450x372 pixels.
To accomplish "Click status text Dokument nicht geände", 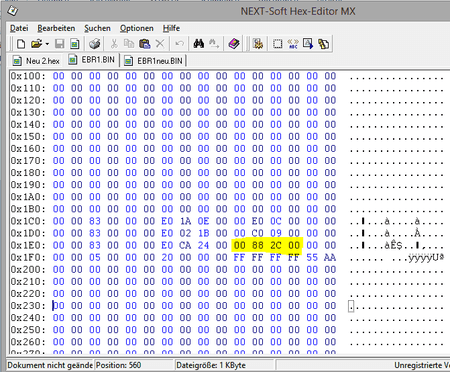I will pyautogui.click(x=50, y=365).
